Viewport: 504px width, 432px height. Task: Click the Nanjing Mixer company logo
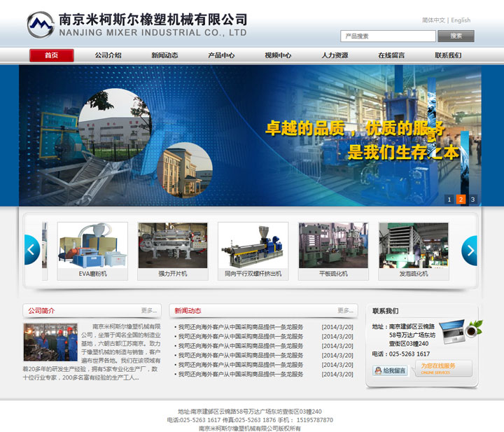pos(41,25)
